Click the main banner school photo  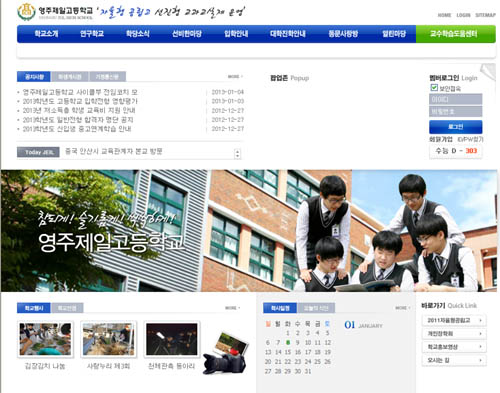249,231
